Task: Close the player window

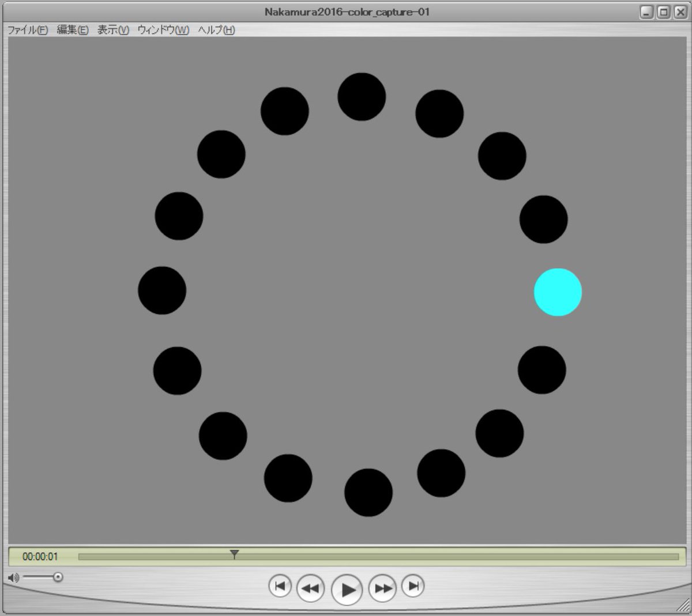Action: tap(680, 12)
